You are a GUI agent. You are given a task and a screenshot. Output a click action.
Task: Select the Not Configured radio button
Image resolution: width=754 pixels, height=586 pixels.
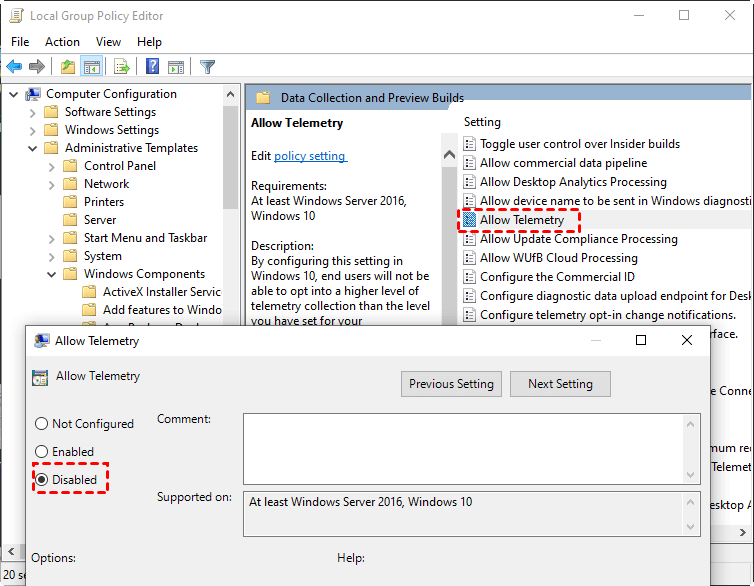tap(41, 424)
